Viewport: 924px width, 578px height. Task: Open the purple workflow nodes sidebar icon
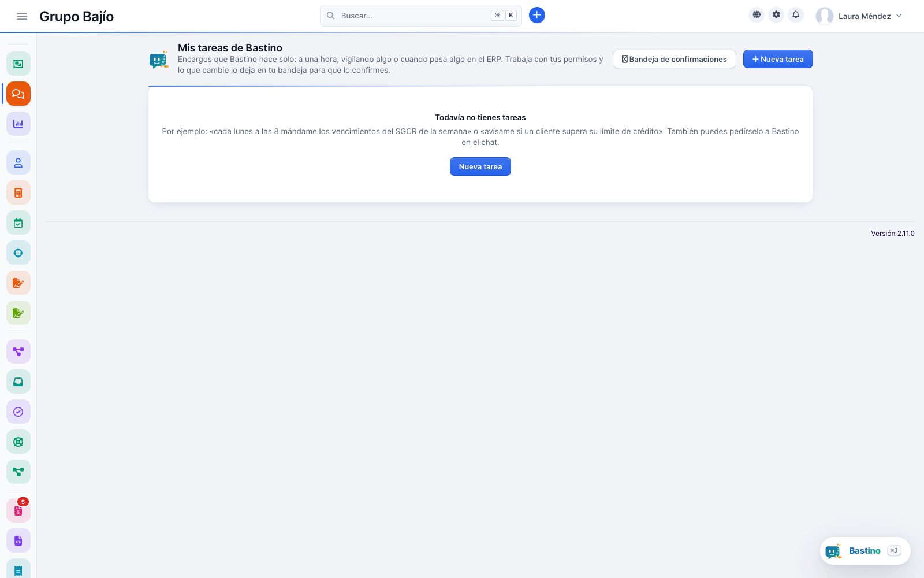(18, 351)
